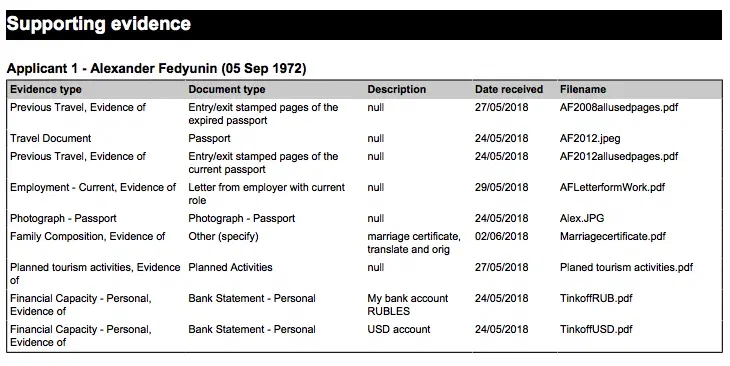
Task: Select the Marriagecertificate.pdf filename
Action: click(x=613, y=237)
